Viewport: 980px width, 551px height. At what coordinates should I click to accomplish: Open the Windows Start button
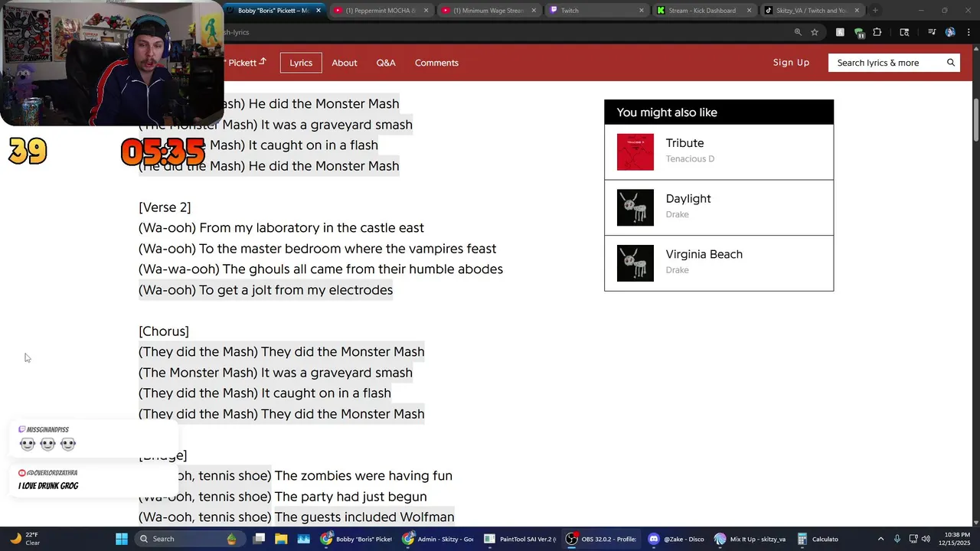(x=122, y=539)
